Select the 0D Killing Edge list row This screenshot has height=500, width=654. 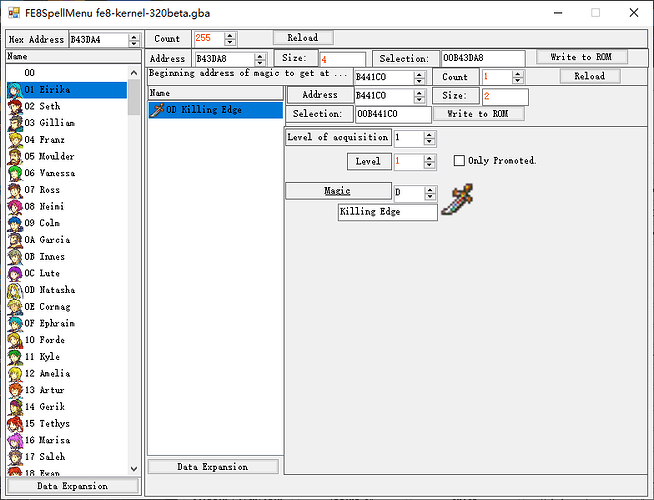coord(215,111)
